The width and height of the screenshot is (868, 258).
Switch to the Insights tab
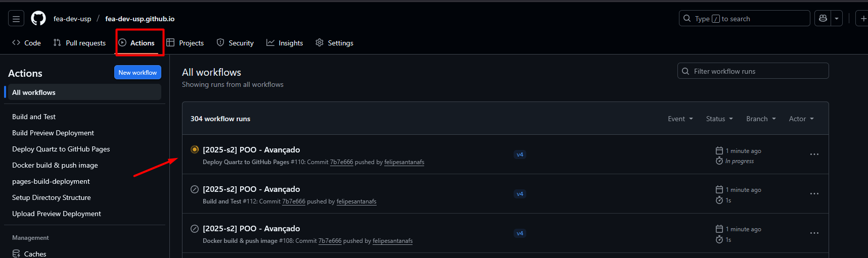pyautogui.click(x=285, y=43)
